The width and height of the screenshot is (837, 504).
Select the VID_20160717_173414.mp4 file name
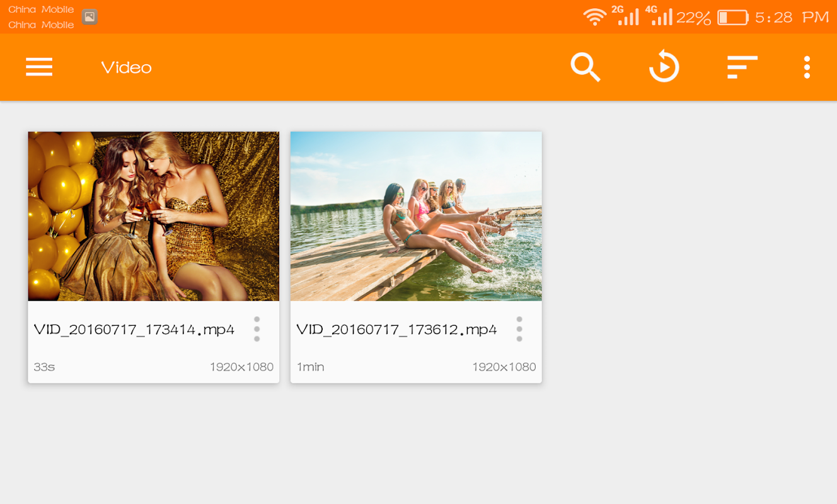coord(134,329)
